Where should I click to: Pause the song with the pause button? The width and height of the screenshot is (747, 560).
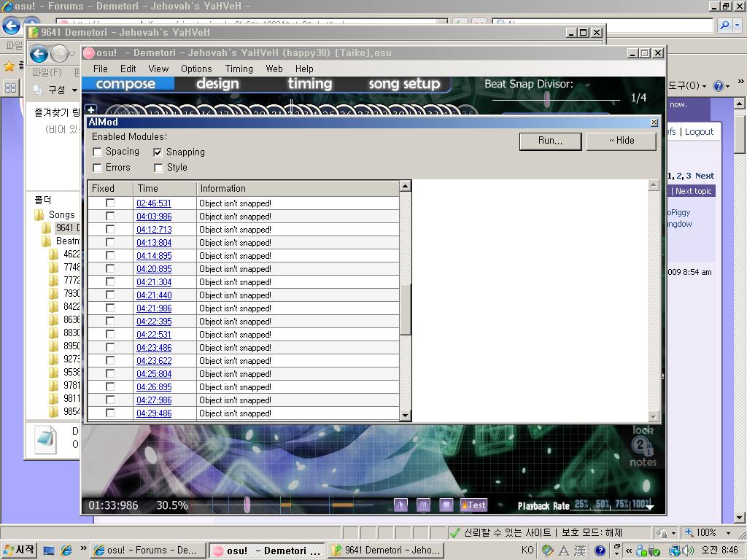point(423,505)
